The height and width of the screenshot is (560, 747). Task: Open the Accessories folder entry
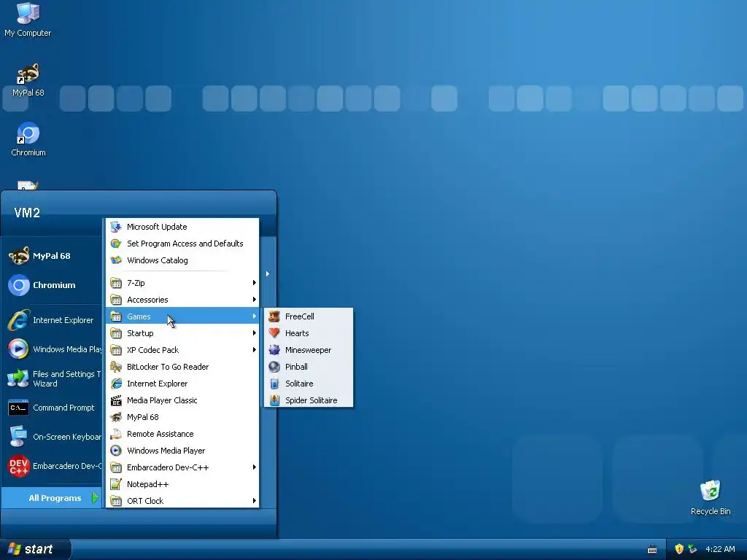pos(182,300)
